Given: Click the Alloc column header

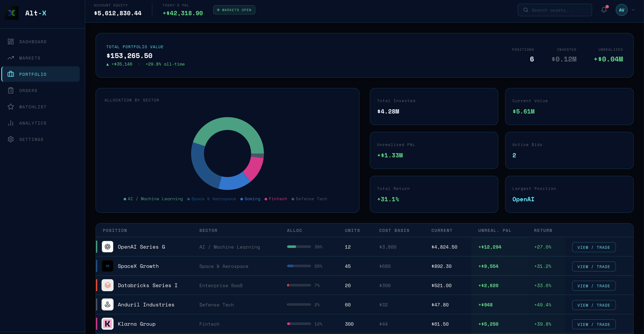Looking at the screenshot, I should coord(295,230).
